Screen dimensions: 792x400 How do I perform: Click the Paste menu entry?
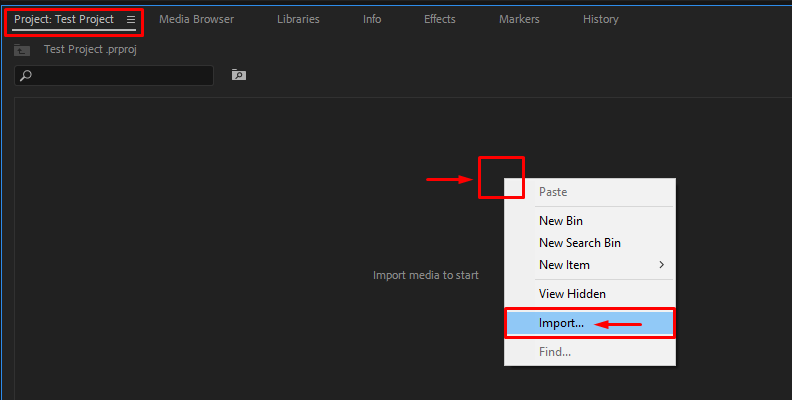[x=553, y=192]
